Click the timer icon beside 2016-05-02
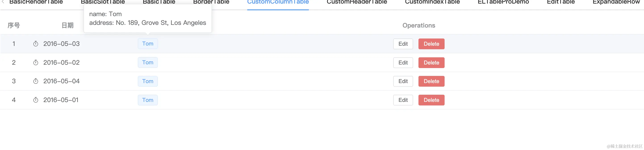The image size is (644, 150). [x=36, y=62]
